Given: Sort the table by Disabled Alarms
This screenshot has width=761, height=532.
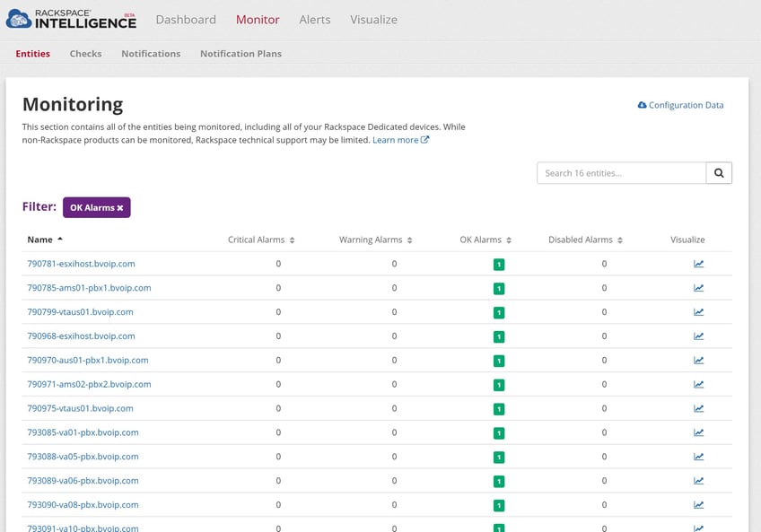Looking at the screenshot, I should (585, 240).
